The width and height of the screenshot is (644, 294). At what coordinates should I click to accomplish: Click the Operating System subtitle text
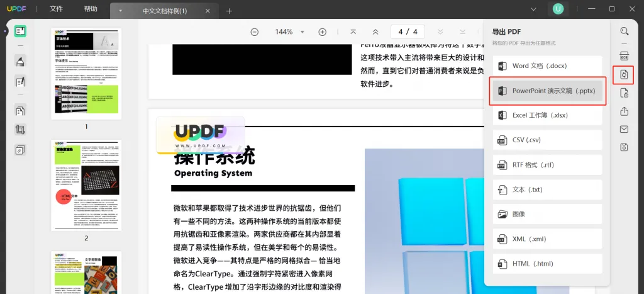tap(213, 173)
